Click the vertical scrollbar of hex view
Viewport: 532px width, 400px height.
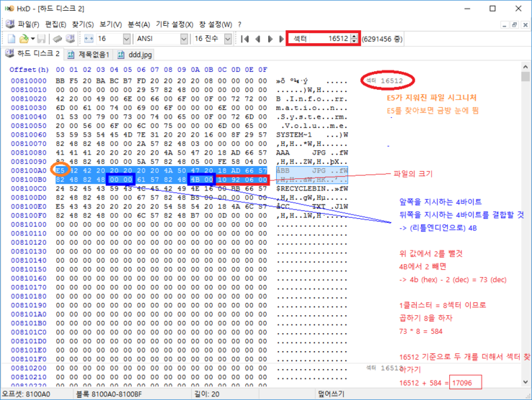pos(526,215)
